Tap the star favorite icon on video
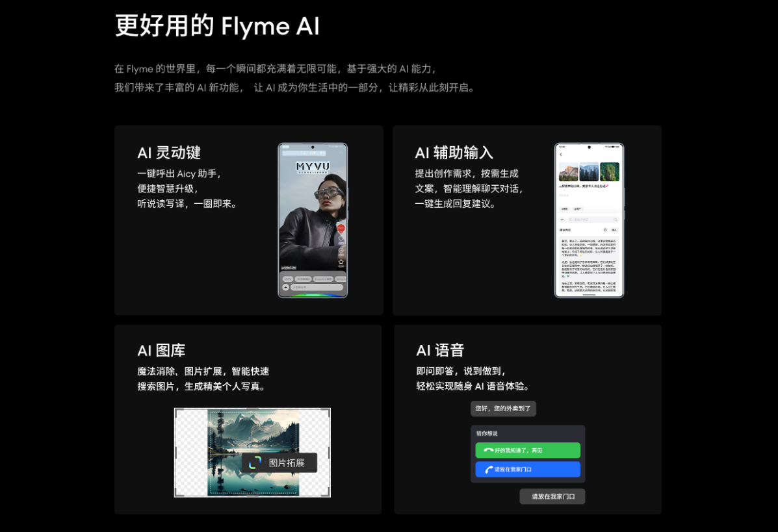 click(341, 262)
